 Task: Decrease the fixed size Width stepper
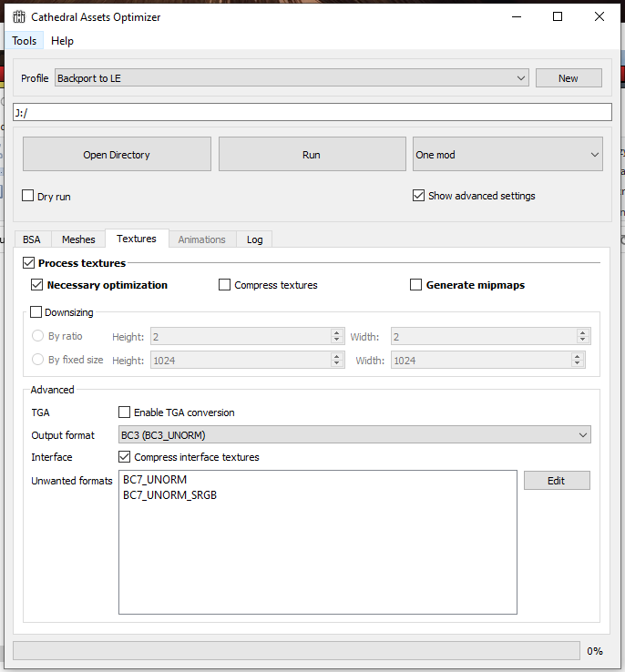(578, 364)
